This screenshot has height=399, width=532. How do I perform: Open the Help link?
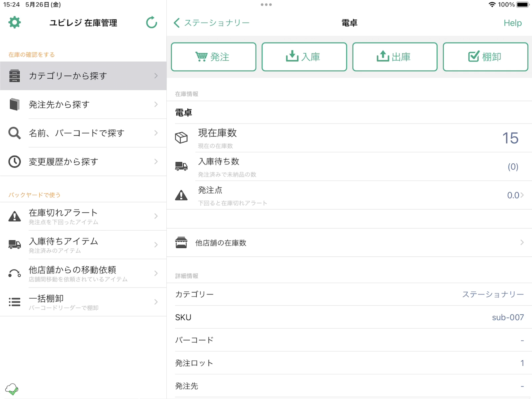pyautogui.click(x=512, y=23)
